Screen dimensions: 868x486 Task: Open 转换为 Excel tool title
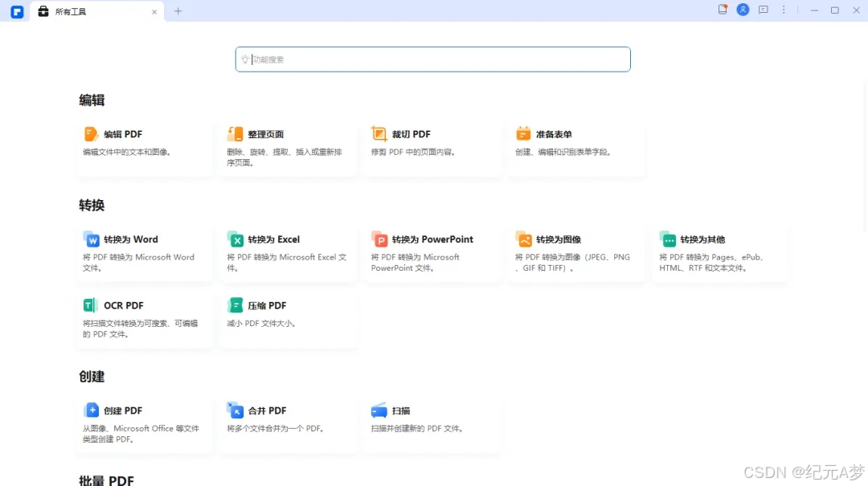pos(273,239)
